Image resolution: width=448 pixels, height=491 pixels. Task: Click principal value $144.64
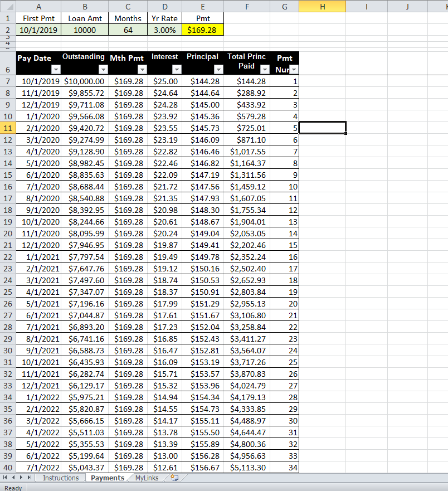(203, 93)
